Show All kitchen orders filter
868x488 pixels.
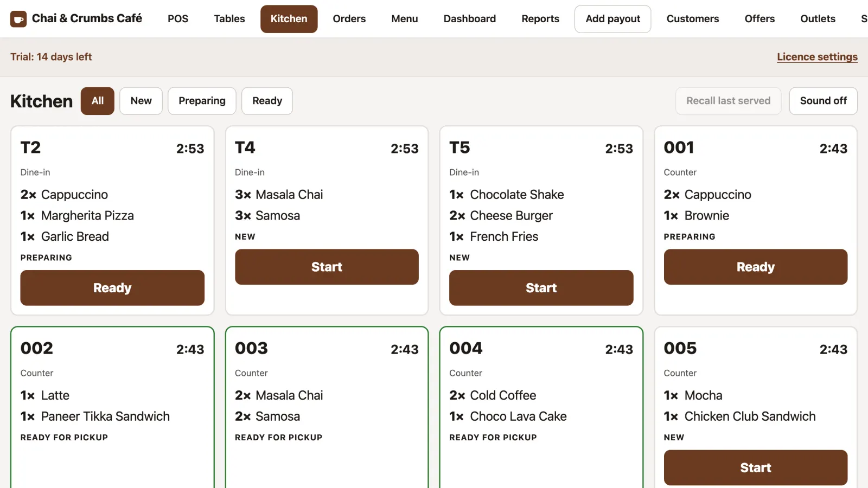pyautogui.click(x=98, y=101)
